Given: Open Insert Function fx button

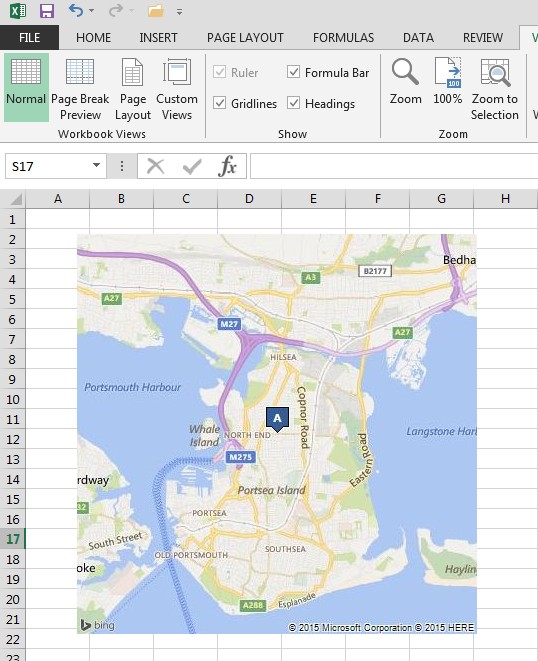Looking at the screenshot, I should click(x=227, y=166).
